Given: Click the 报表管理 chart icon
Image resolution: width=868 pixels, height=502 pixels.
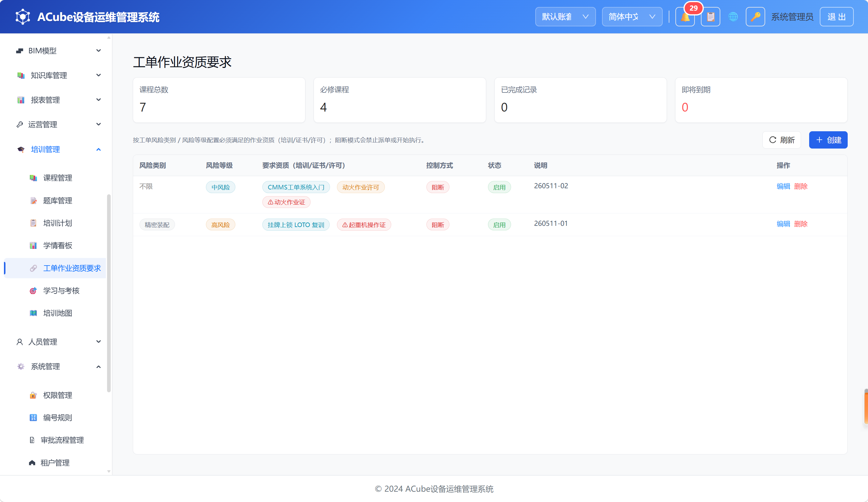Looking at the screenshot, I should point(21,100).
